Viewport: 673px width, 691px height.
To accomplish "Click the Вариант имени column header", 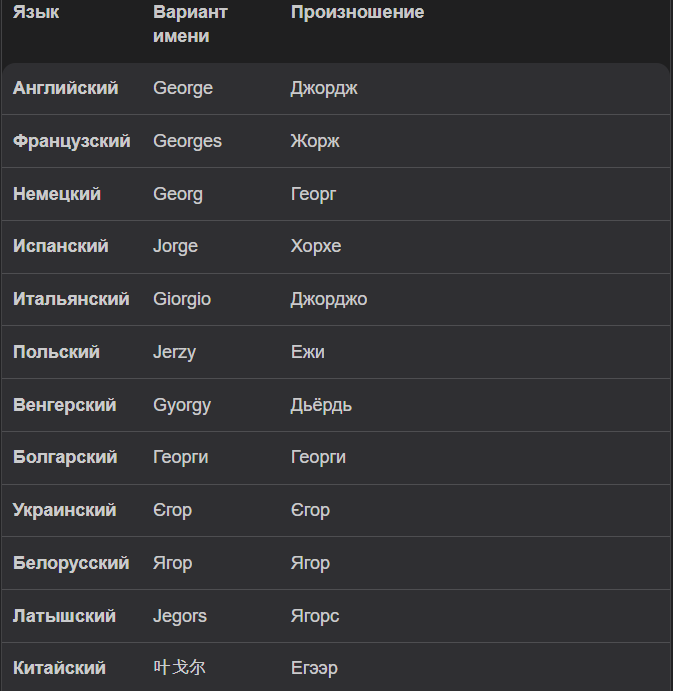I will pyautogui.click(x=190, y=24).
